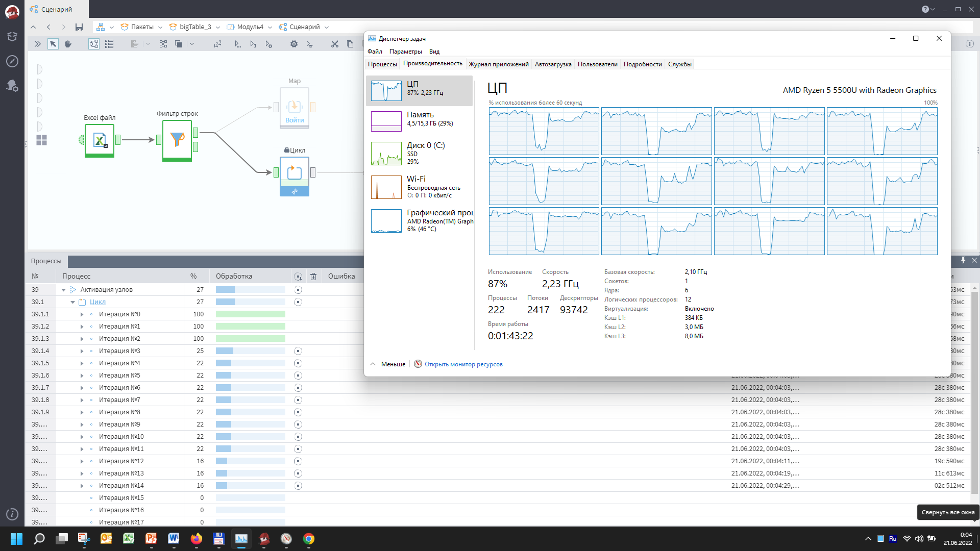Select Память in performance list
This screenshot has width=980, height=551.
[x=419, y=121]
